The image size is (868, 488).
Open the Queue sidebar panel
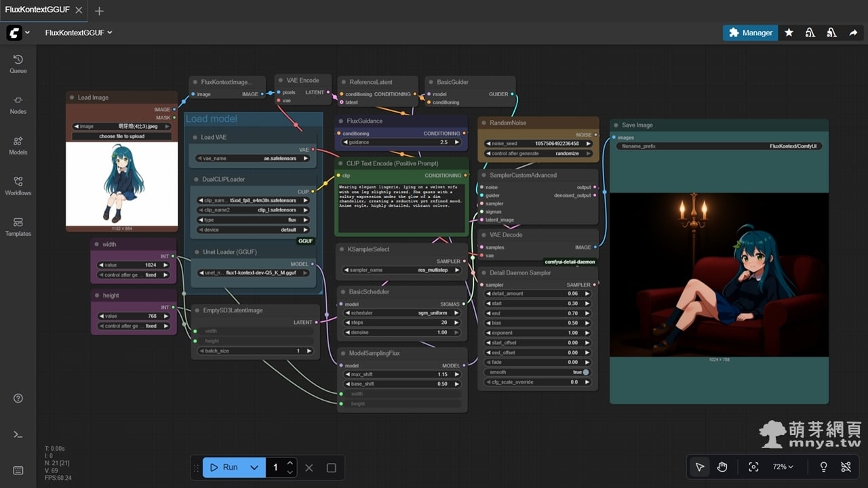tap(18, 64)
